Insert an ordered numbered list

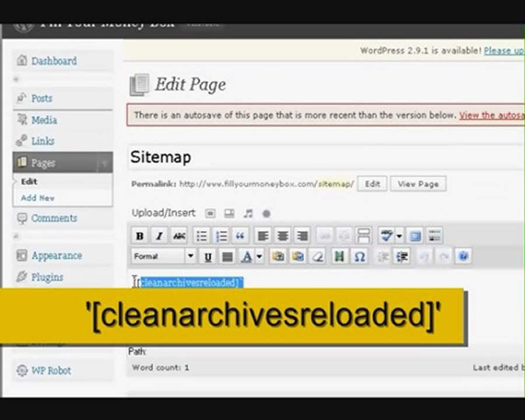(221, 236)
